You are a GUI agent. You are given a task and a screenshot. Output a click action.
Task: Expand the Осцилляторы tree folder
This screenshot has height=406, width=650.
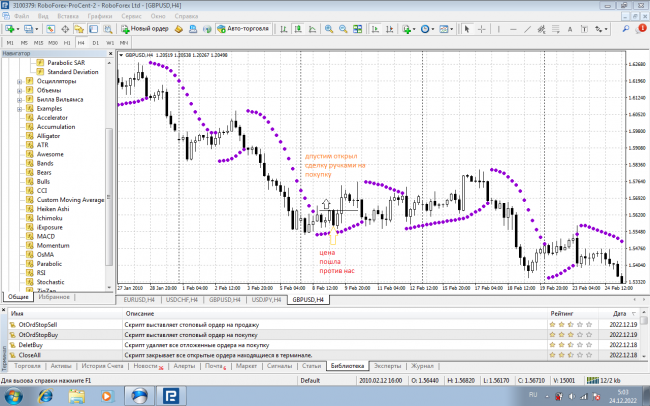pyautogui.click(x=19, y=81)
